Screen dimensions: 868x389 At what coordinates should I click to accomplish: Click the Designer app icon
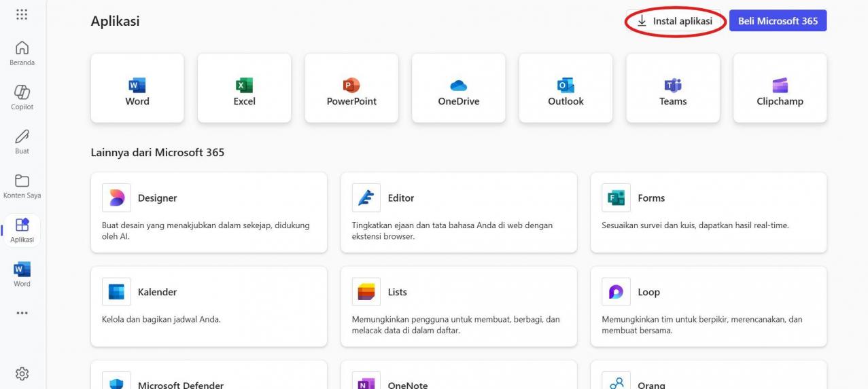coord(116,198)
